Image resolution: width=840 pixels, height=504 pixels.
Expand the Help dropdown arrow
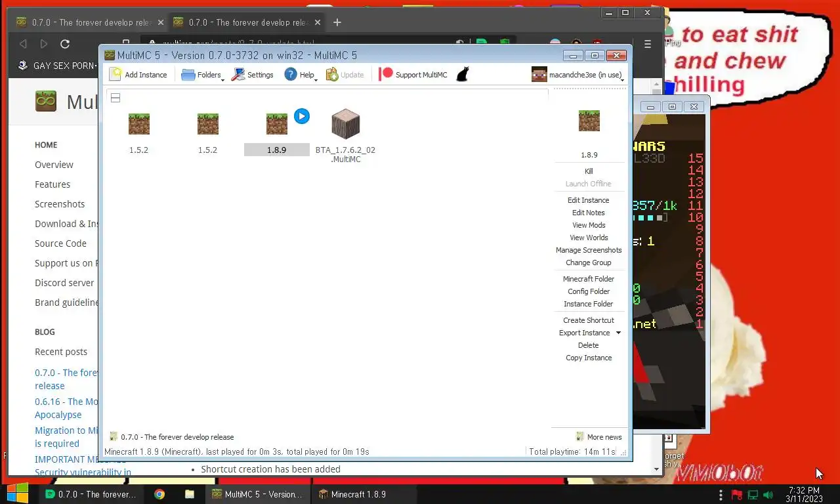[x=316, y=79]
